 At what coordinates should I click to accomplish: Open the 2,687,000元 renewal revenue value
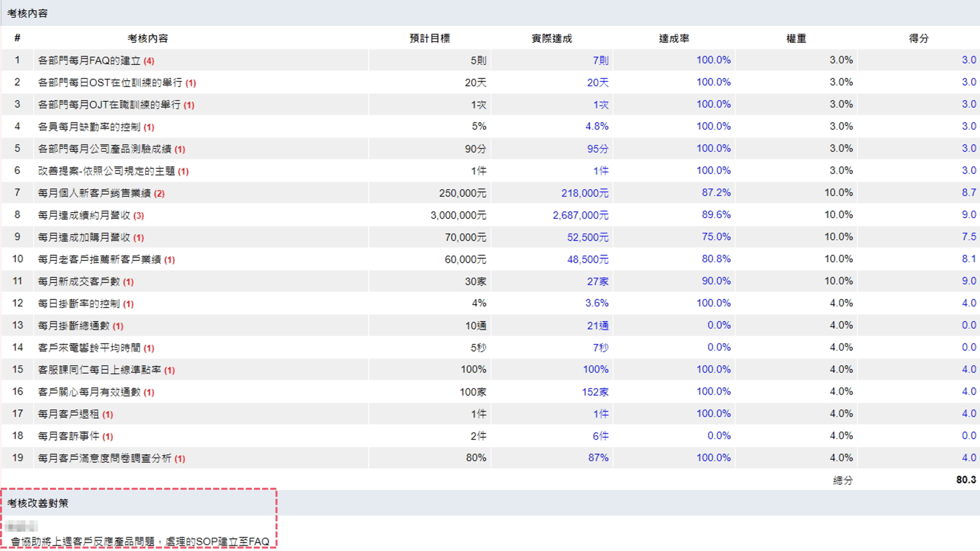tap(580, 215)
